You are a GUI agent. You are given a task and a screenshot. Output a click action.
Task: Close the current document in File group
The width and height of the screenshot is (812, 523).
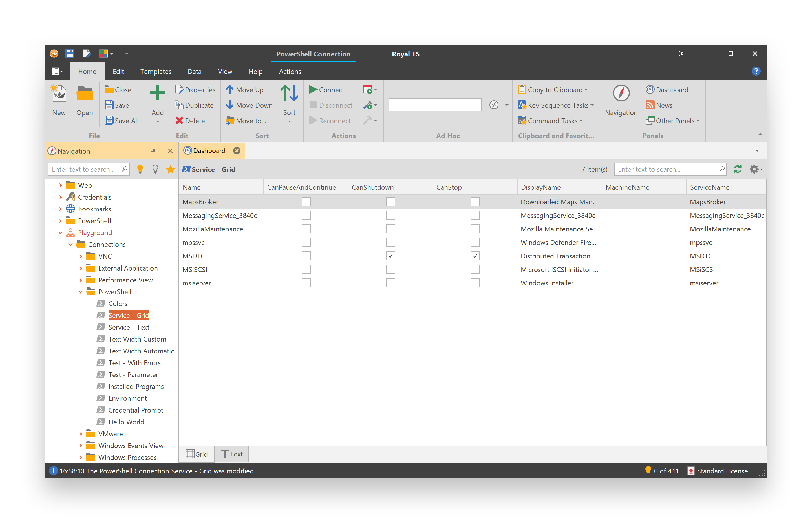(118, 90)
